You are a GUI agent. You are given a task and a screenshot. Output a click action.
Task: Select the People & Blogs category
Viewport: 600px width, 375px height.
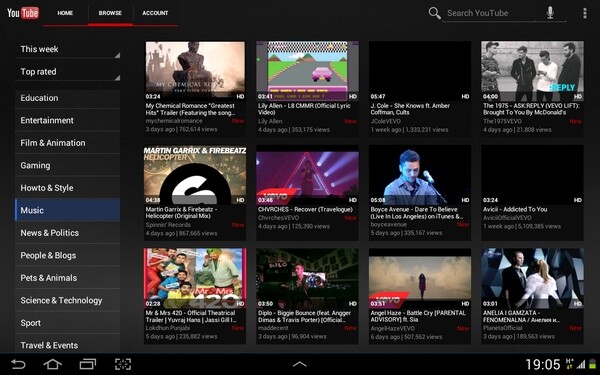coord(67,256)
